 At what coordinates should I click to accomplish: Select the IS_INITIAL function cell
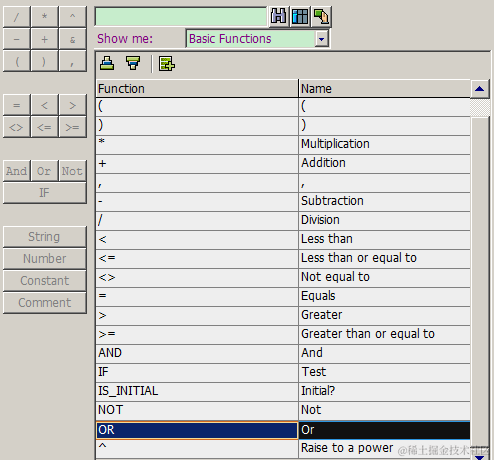coord(197,391)
